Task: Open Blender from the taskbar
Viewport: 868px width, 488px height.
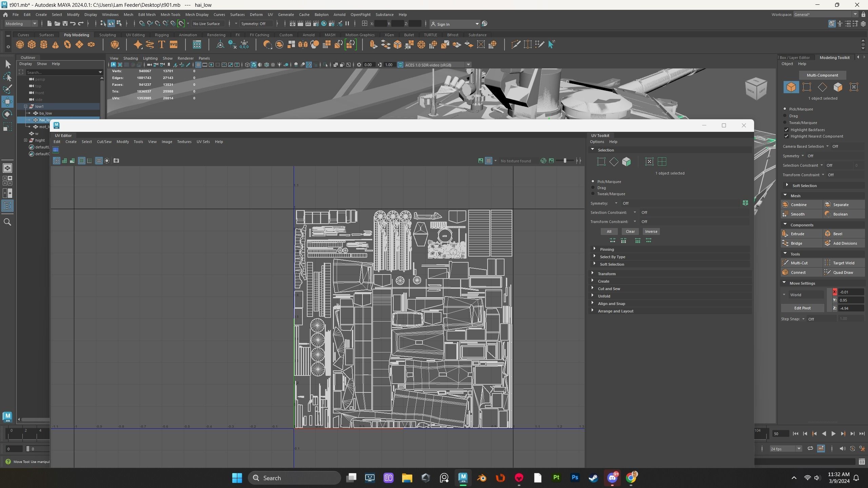Action: point(482,478)
